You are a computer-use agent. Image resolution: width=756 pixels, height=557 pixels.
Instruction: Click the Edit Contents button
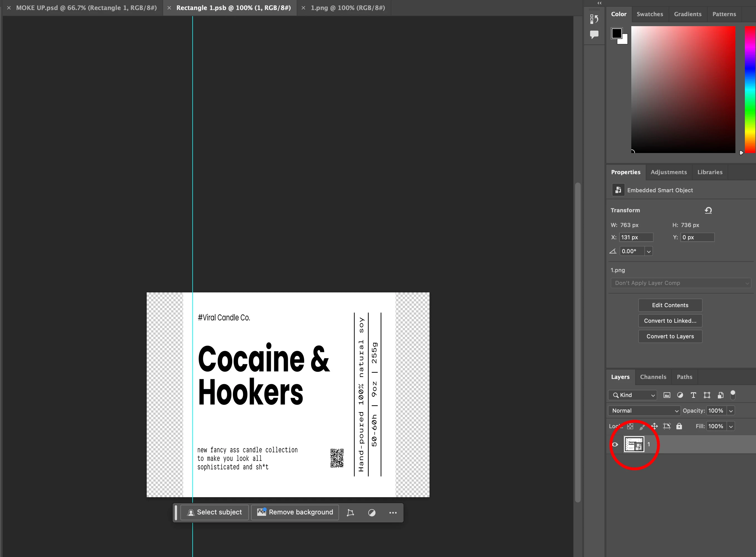tap(670, 305)
